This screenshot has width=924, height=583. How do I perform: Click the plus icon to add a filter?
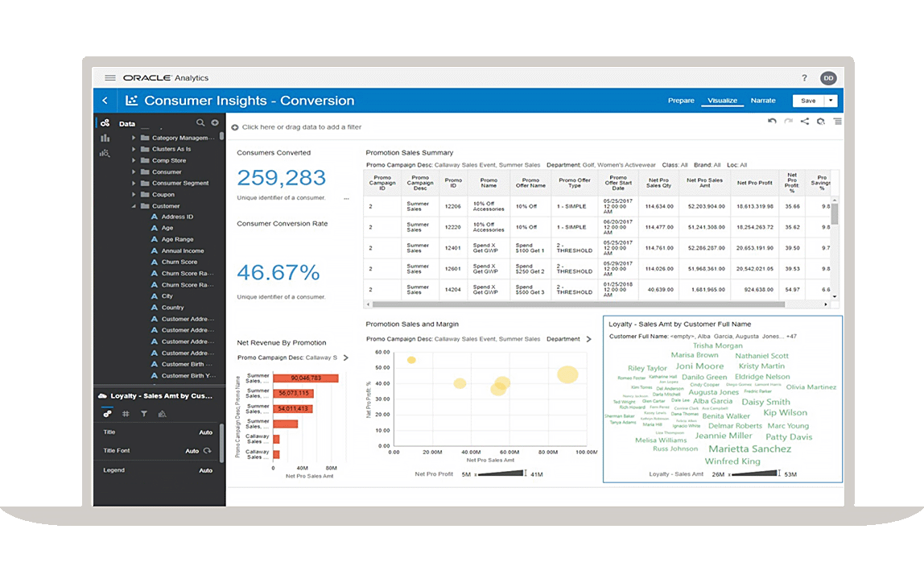(235, 127)
